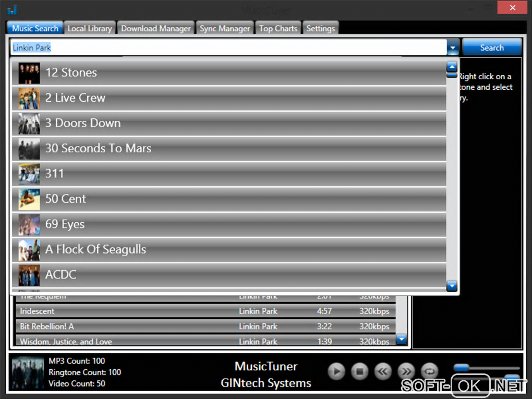532x399 pixels.
Task: Click the artist list scroll down arrow
Action: pos(452,286)
